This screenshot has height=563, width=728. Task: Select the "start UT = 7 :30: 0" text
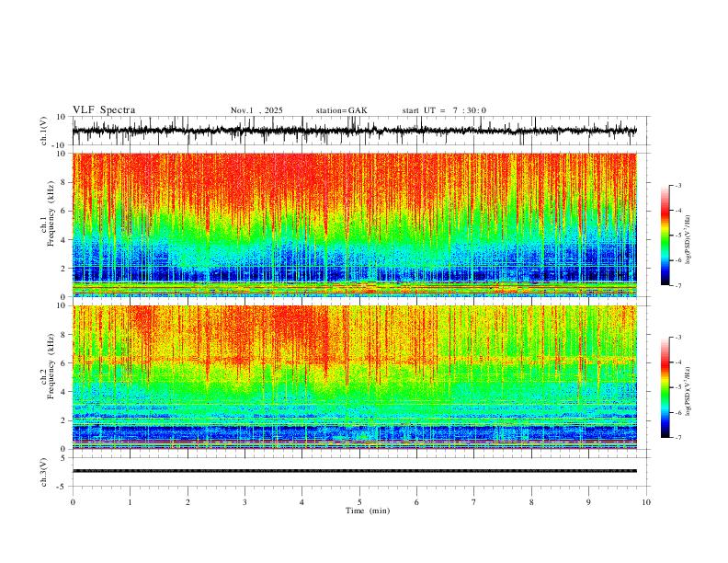point(444,110)
